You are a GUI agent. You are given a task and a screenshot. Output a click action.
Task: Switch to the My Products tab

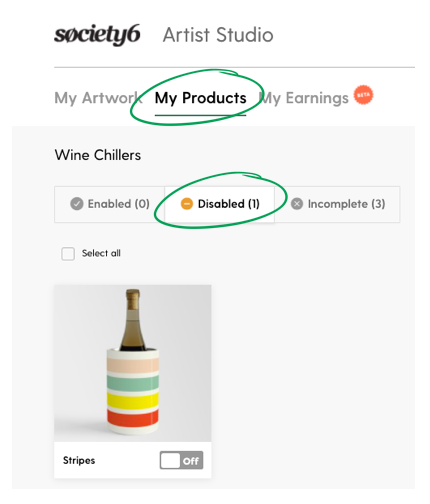pos(201,98)
